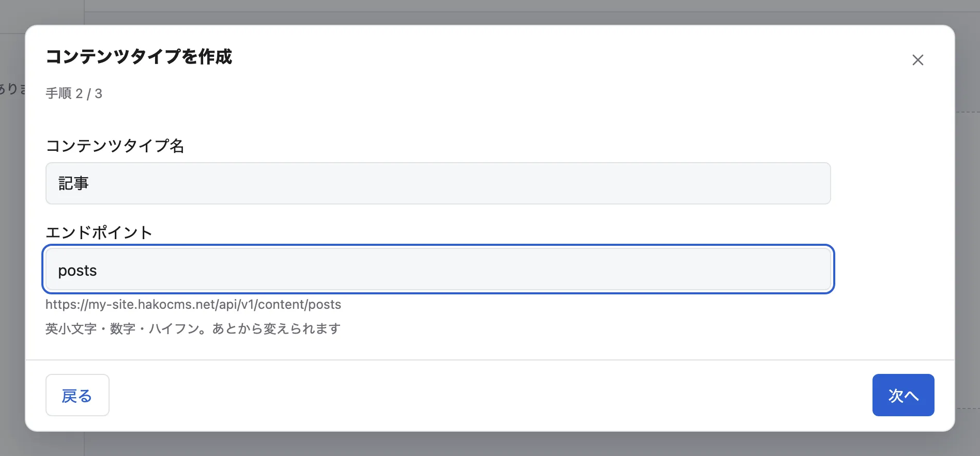
Task: Click the コンテンツタイプ名 field label
Action: 115,146
